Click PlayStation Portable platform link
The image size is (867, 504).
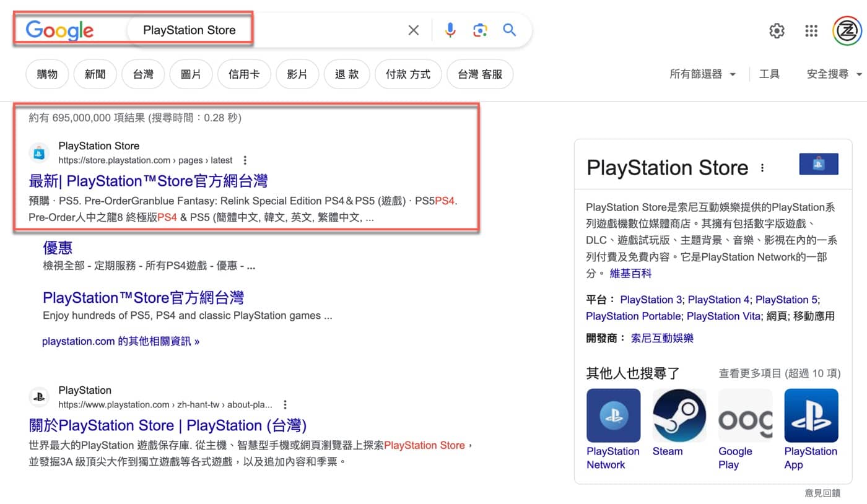pos(634,316)
